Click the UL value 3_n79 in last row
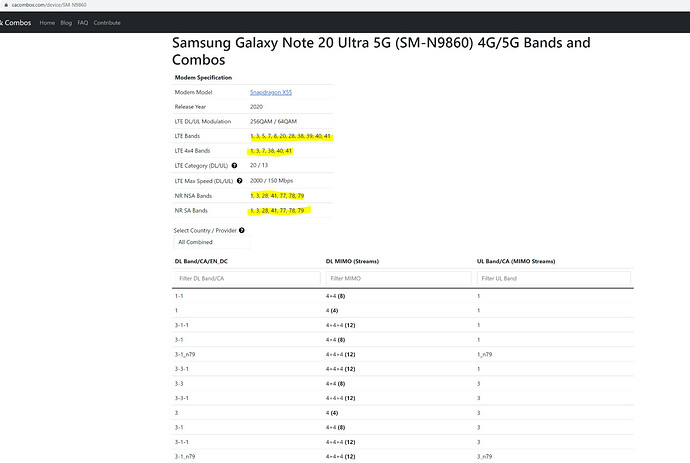The width and height of the screenshot is (690, 463). click(x=484, y=456)
